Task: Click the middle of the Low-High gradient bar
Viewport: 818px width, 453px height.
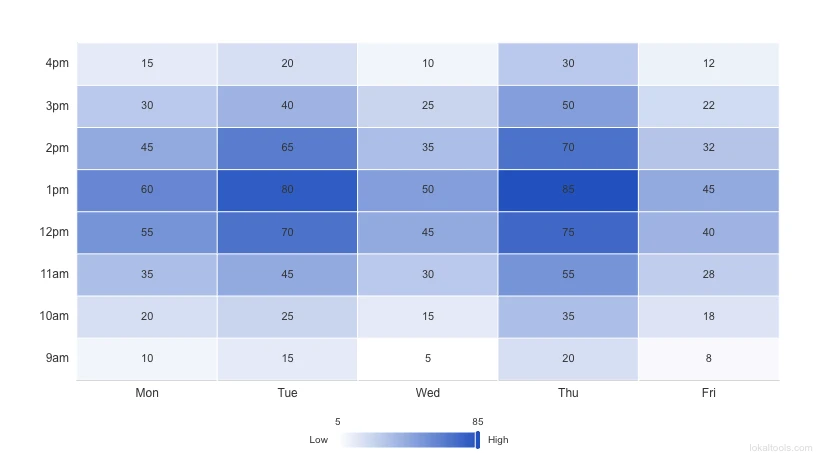Action: point(408,440)
